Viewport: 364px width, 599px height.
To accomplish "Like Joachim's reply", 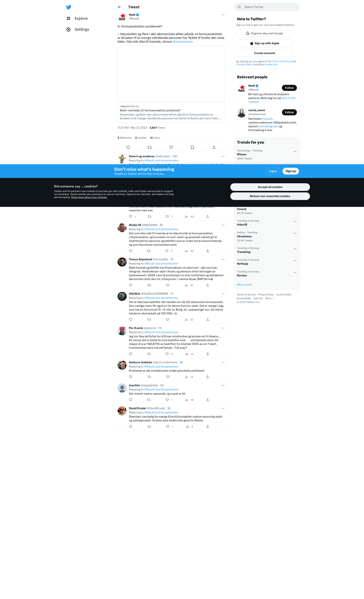I will tap(167, 400).
